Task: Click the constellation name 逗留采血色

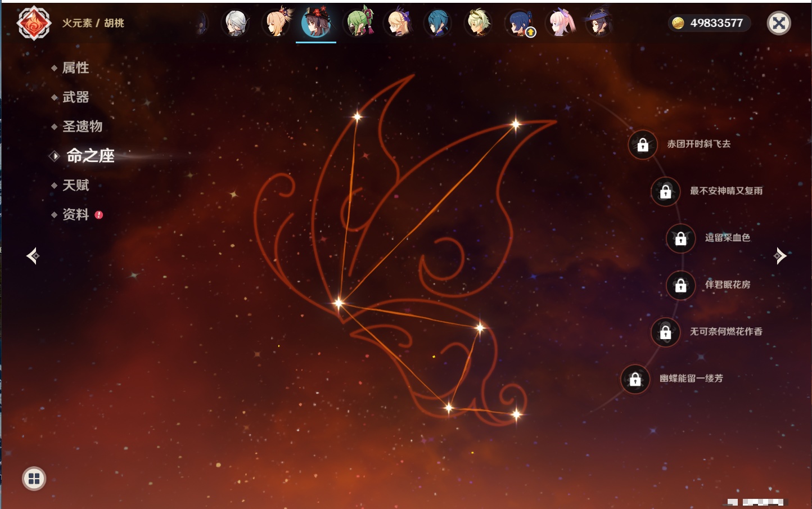Action: point(728,237)
